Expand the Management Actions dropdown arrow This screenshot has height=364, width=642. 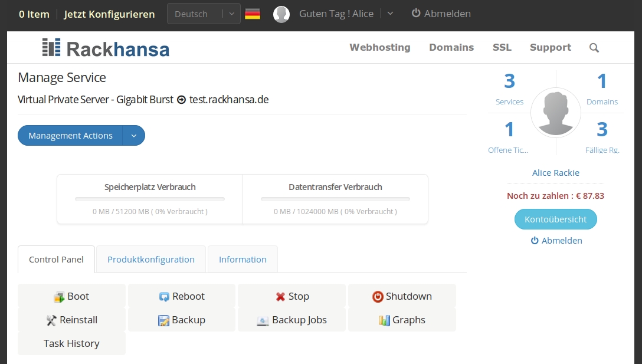coord(134,136)
